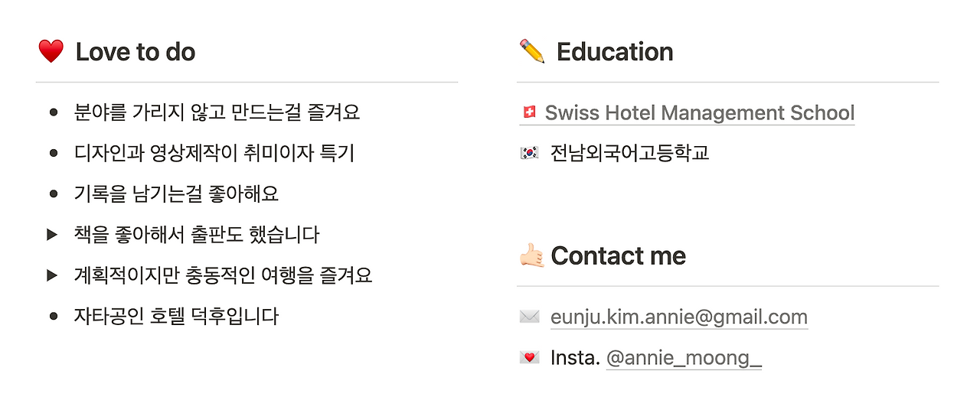Open the @annie_moong_ Instagram link
The width and height of the screenshot is (980, 413).
tap(684, 357)
